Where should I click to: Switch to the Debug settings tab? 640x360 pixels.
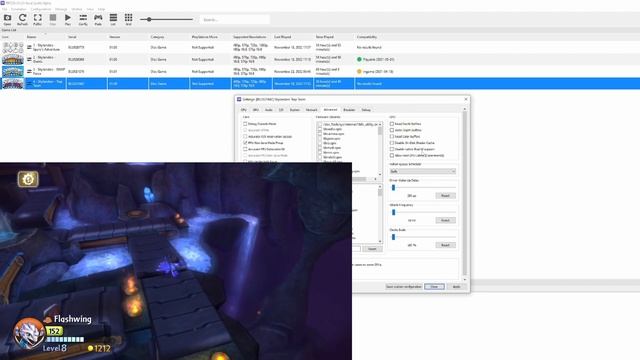pyautogui.click(x=366, y=110)
